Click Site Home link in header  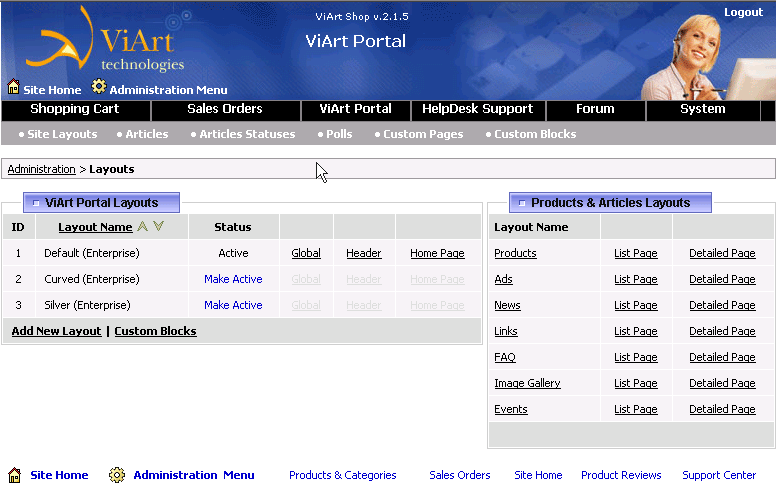(52, 90)
